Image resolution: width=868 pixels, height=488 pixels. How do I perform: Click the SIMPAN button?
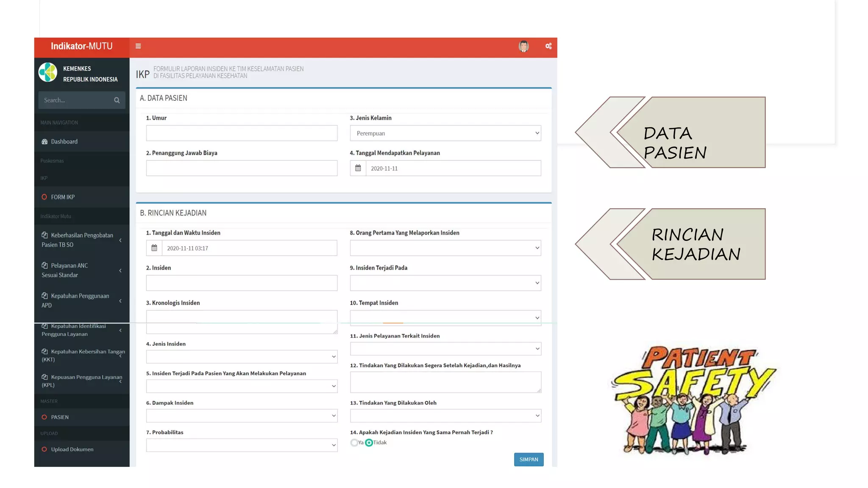pyautogui.click(x=529, y=459)
